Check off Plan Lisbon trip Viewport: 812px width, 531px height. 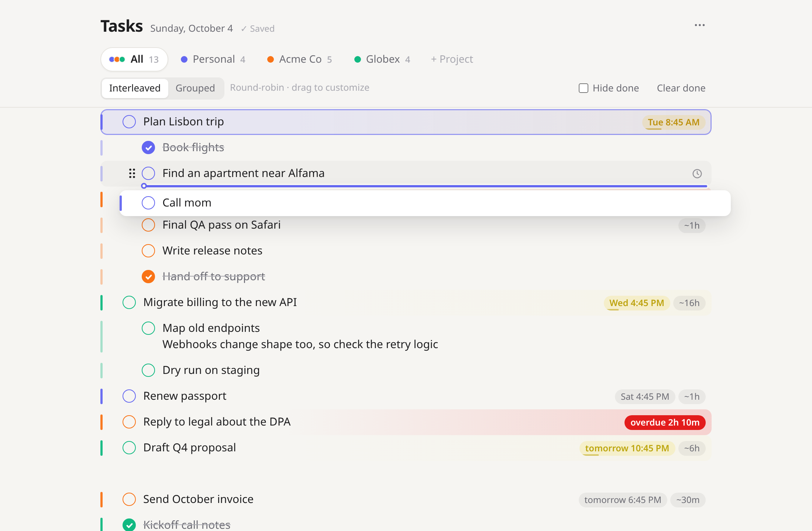click(129, 122)
